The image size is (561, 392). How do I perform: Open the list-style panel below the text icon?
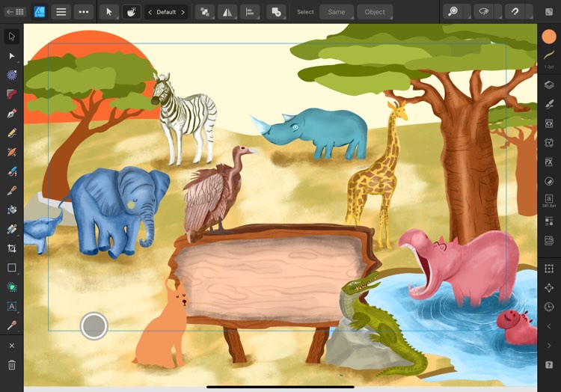pyautogui.click(x=549, y=221)
